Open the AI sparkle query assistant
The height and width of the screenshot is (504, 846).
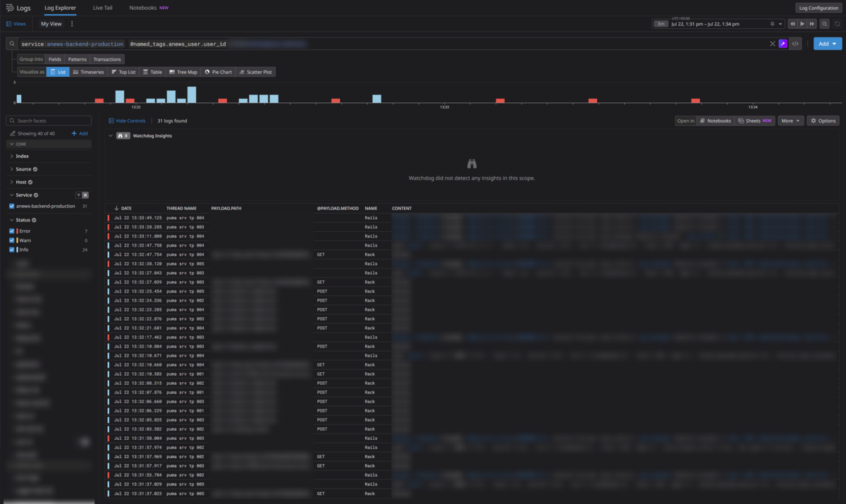tap(783, 44)
